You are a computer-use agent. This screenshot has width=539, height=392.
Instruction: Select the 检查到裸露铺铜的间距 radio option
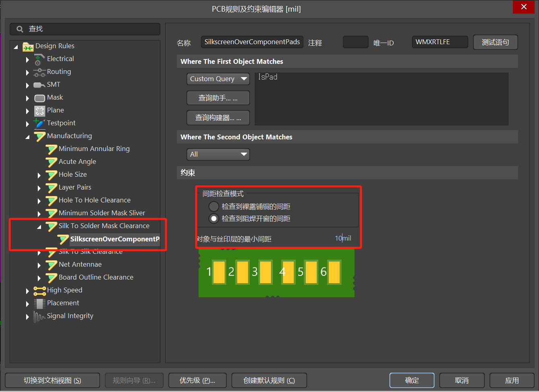[214, 206]
